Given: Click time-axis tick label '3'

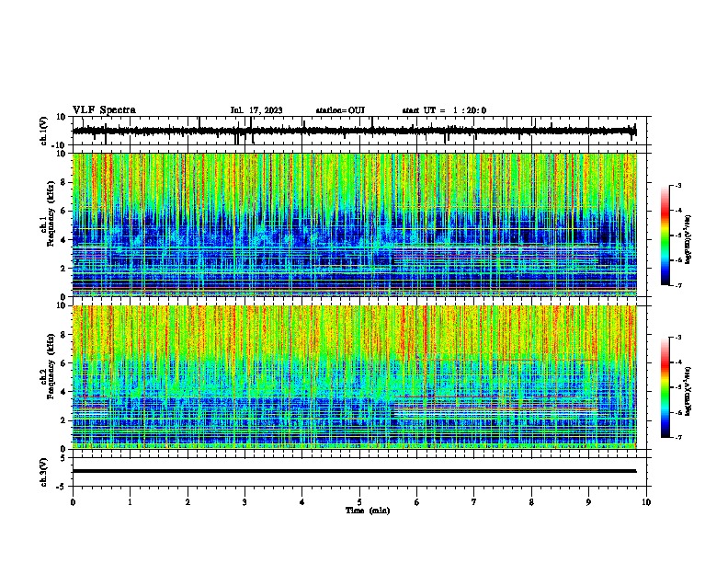Looking at the screenshot, I should [x=245, y=502].
